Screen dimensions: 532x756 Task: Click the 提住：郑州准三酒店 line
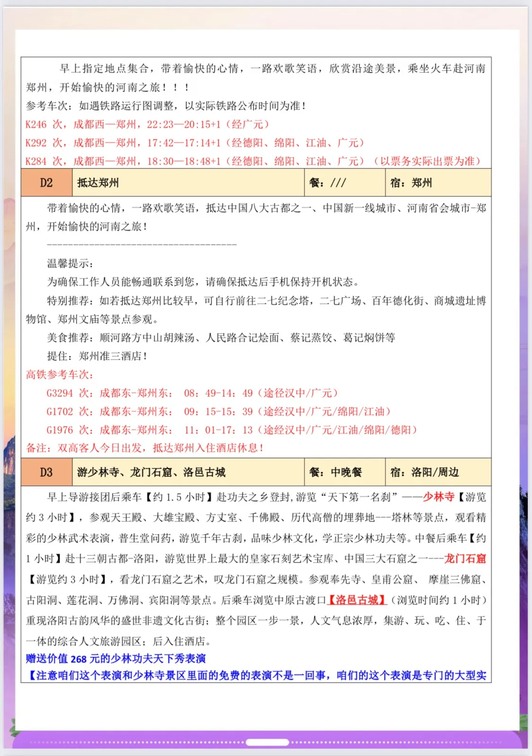97,356
